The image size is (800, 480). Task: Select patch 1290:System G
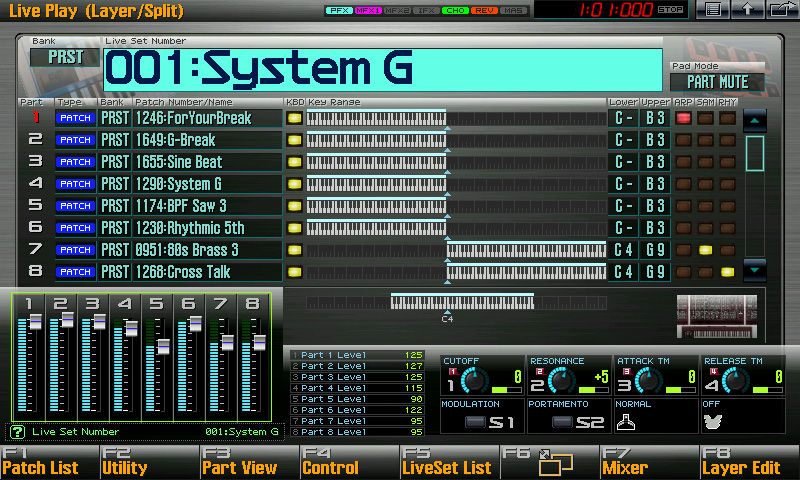[208, 184]
